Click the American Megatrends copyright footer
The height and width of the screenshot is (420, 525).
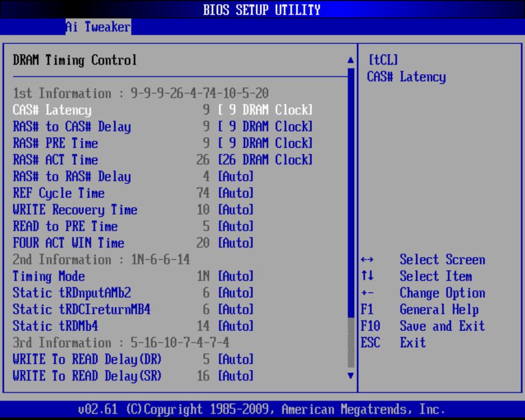coord(262,409)
